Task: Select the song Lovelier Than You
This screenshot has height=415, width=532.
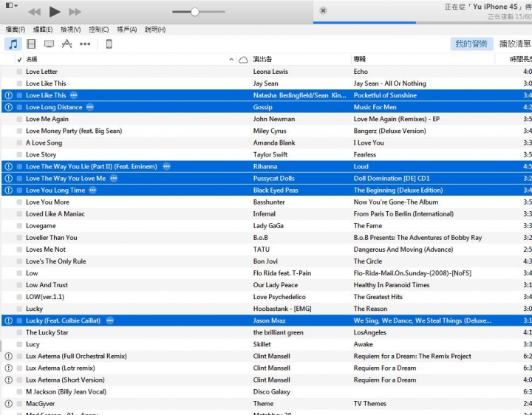Action: coord(52,238)
